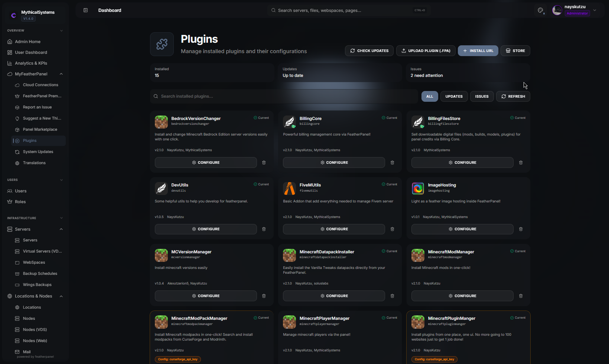
Task: Select the ALL filter tab
Action: (x=430, y=96)
